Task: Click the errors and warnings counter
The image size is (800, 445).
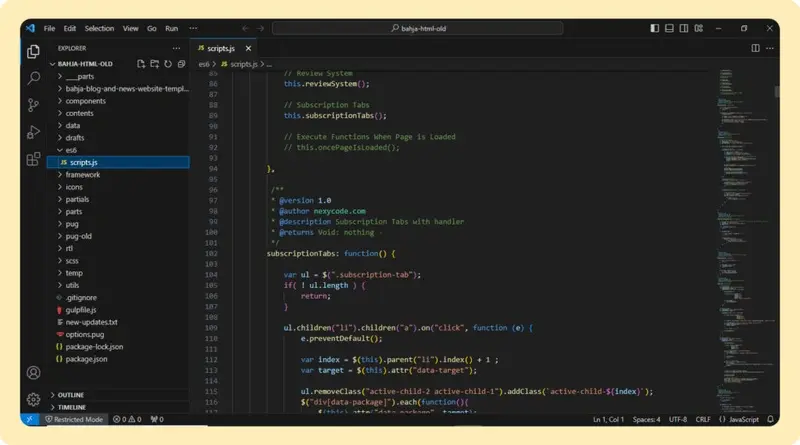Action: [x=127, y=419]
